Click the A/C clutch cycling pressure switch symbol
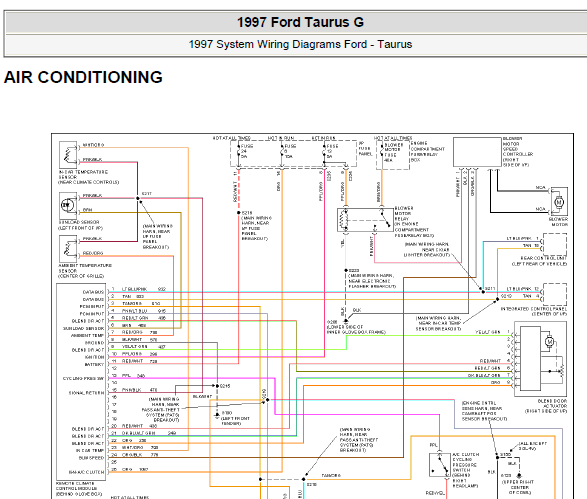This screenshot has width=587, height=499. (x=440, y=465)
